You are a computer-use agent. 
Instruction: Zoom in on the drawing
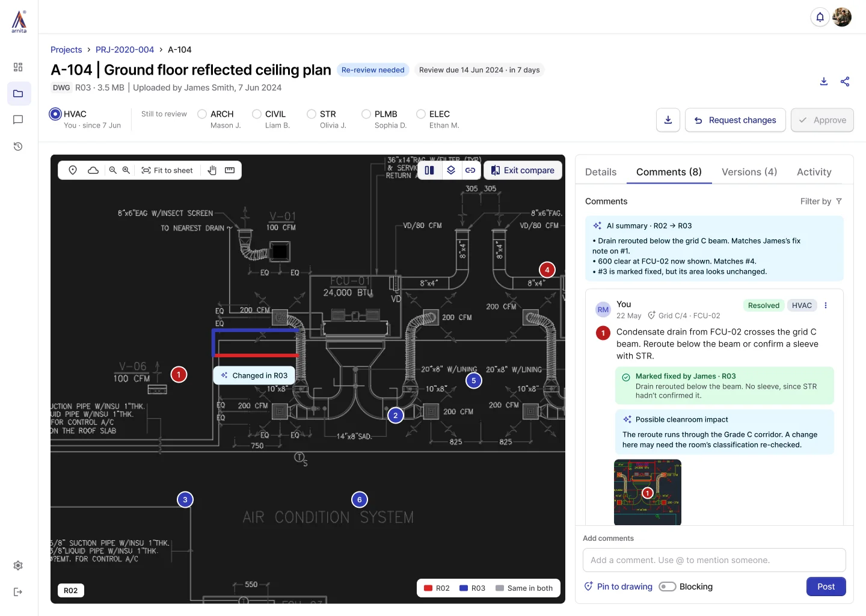coord(126,170)
